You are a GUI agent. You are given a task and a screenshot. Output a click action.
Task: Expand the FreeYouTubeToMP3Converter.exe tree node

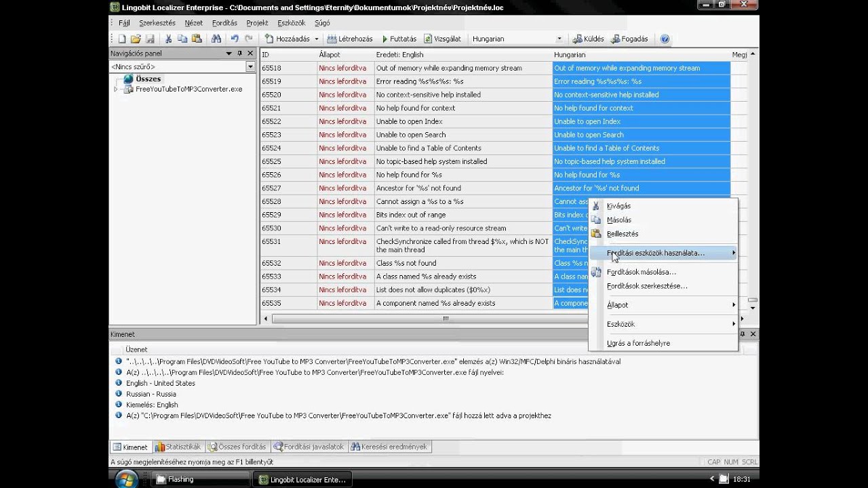click(x=115, y=89)
